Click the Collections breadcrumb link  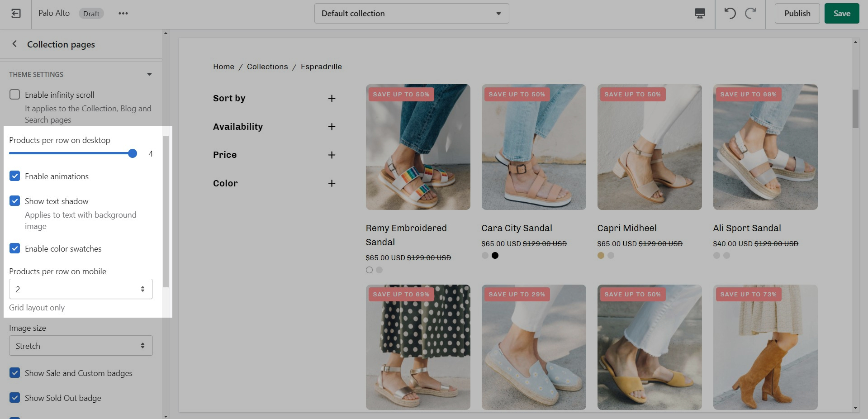click(x=267, y=67)
